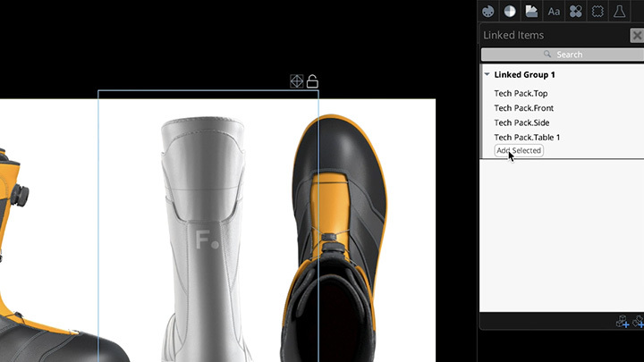Image resolution: width=644 pixels, height=362 pixels.
Task: Open the image folder panel icon
Action: (531, 11)
